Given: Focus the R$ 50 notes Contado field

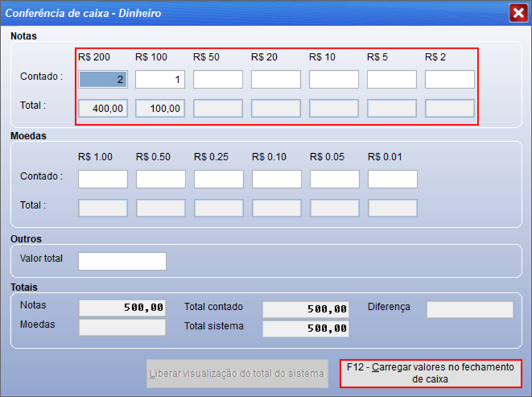Looking at the screenshot, I should point(218,79).
